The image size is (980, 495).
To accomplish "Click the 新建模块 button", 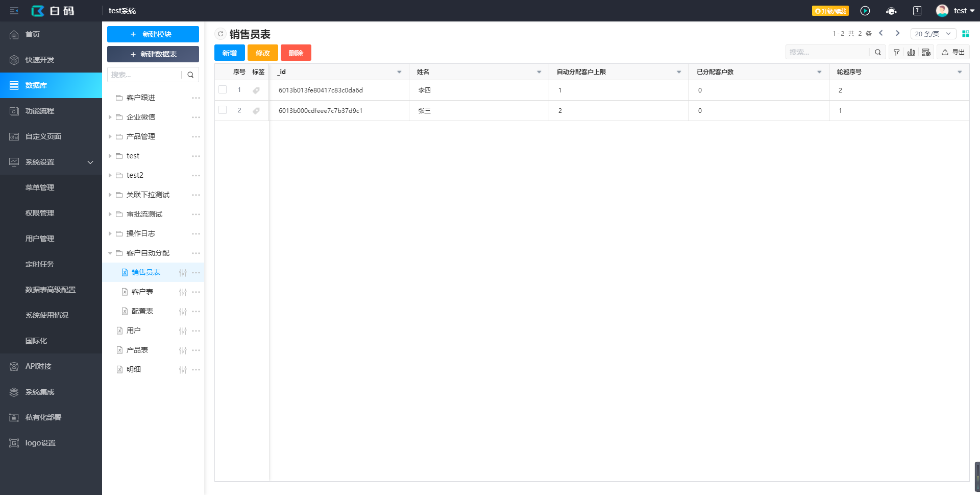I will tap(153, 34).
